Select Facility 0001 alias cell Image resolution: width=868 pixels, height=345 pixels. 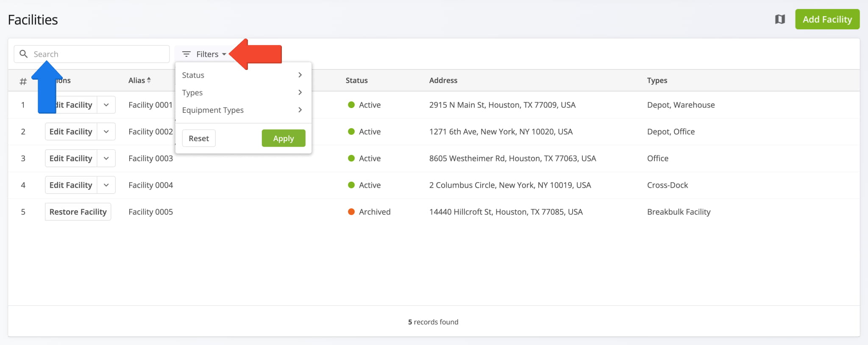[150, 105]
